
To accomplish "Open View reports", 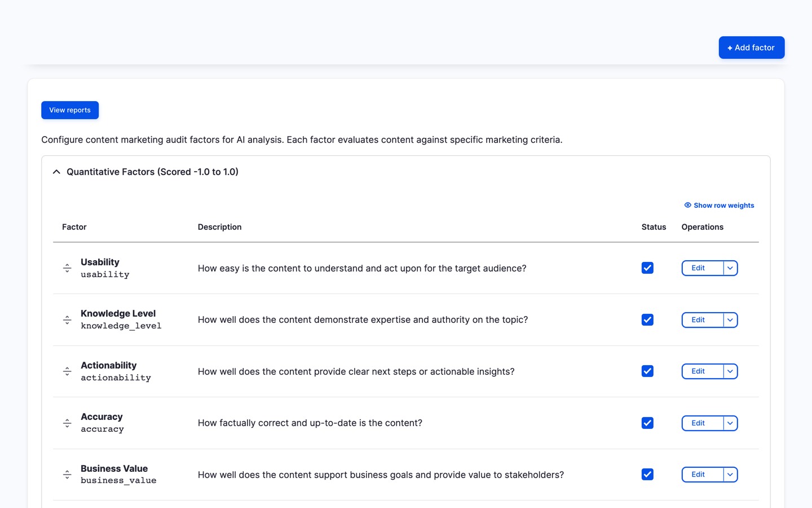I will [x=70, y=110].
